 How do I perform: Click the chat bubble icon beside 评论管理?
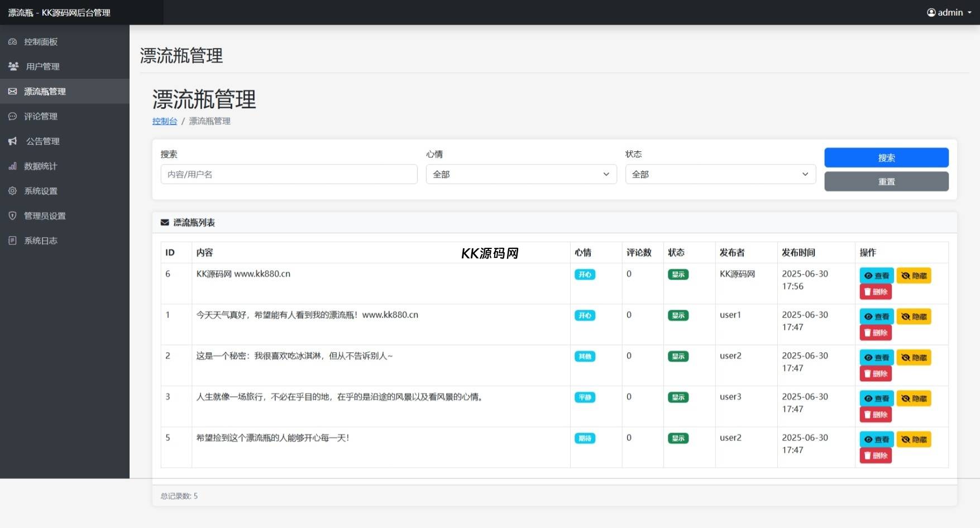pos(12,116)
